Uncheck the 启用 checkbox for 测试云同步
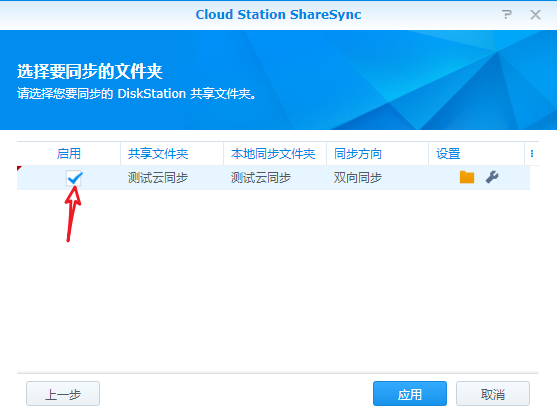 [x=74, y=178]
